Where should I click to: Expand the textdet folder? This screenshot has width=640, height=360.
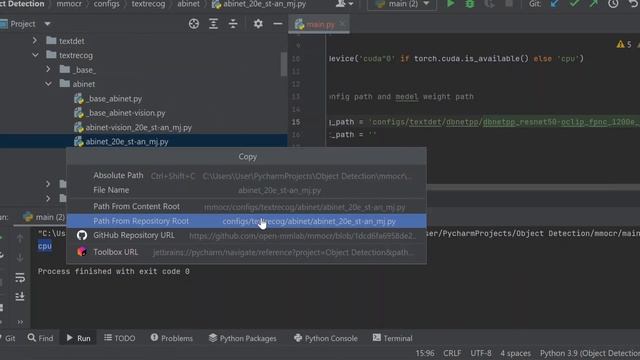[35, 40]
